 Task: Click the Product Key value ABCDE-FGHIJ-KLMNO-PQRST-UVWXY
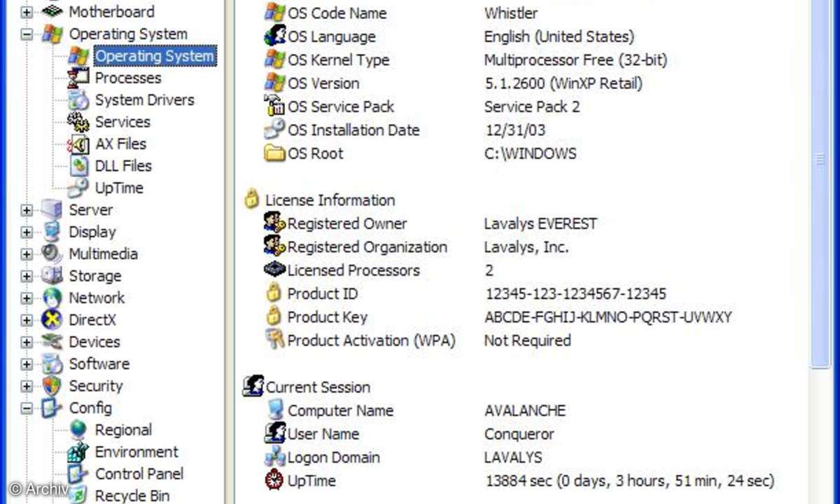point(608,317)
